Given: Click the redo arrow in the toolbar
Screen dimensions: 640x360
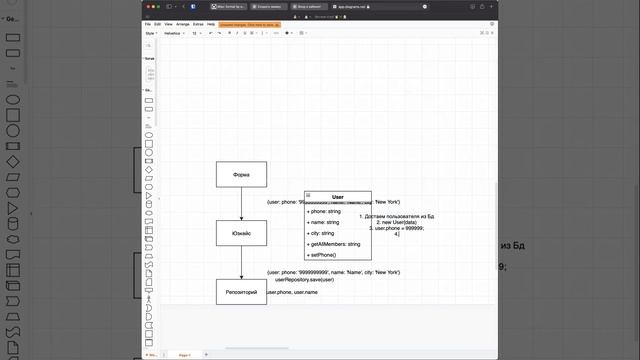Looking at the screenshot, I should coord(220,33).
